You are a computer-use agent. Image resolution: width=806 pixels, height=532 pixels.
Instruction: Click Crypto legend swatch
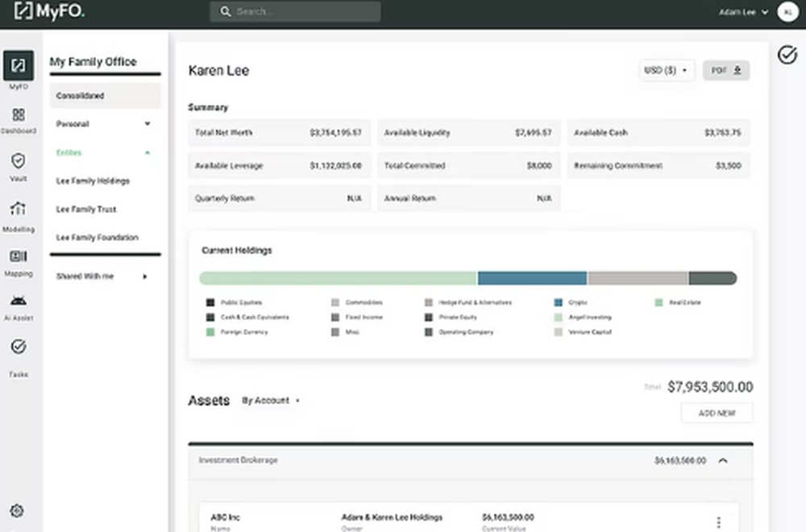pyautogui.click(x=559, y=302)
